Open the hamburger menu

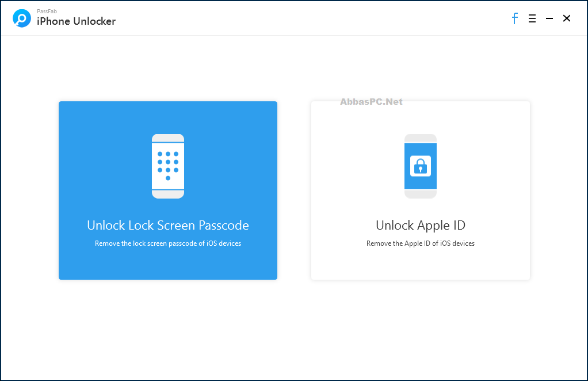[532, 18]
